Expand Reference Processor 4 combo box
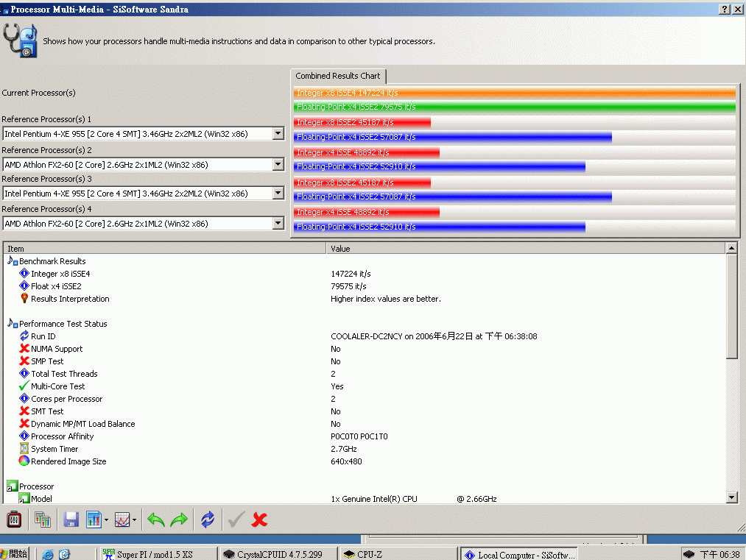 278,223
